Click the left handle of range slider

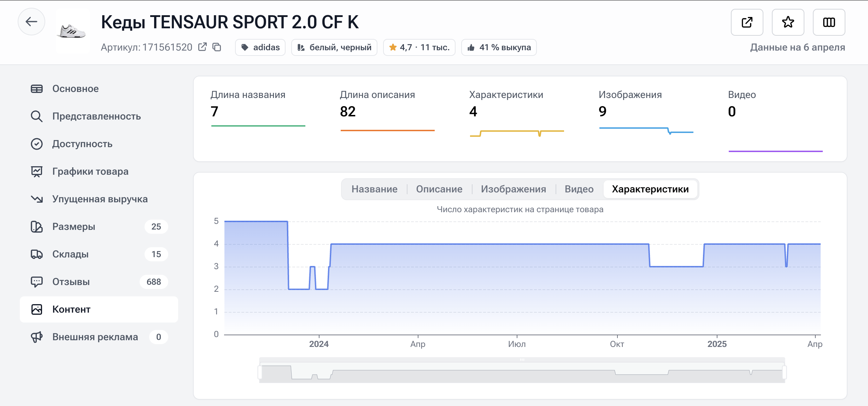(260, 372)
